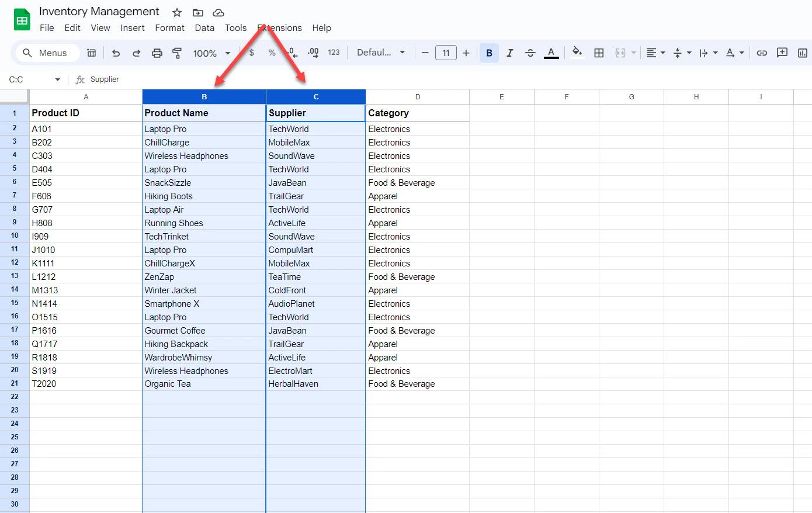Click the Menus search box
The width and height of the screenshot is (812, 513).
48,53
